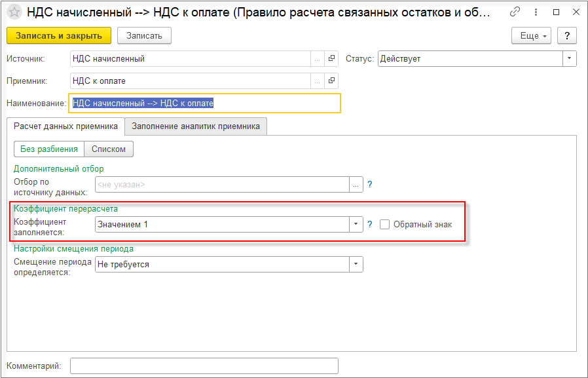Open the Источник field's linked record
The width and height of the screenshot is (588, 378).
click(331, 59)
